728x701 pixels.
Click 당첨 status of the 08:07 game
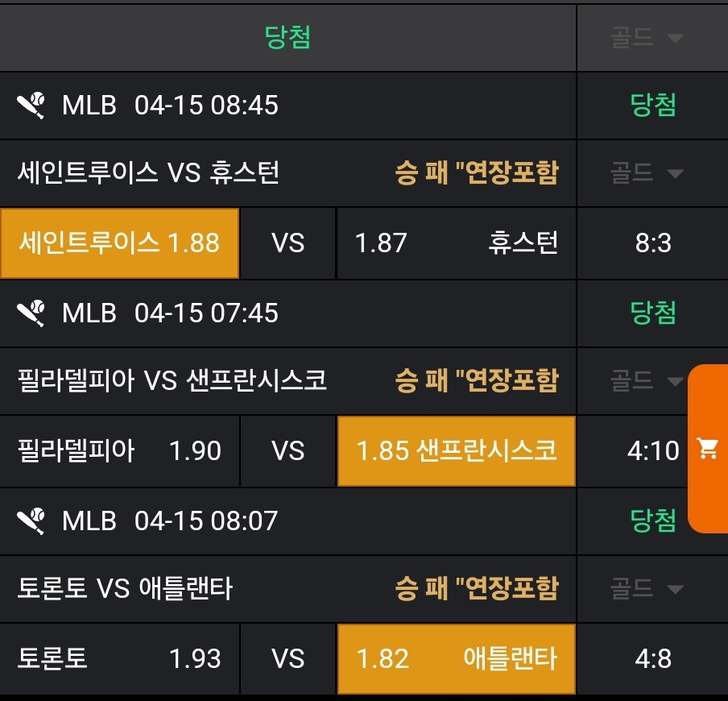653,521
